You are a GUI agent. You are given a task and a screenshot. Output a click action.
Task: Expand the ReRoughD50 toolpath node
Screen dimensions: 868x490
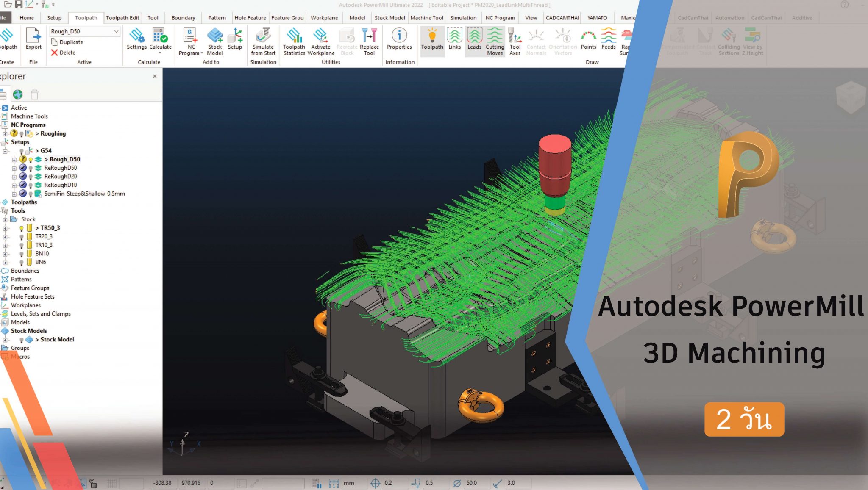click(14, 168)
